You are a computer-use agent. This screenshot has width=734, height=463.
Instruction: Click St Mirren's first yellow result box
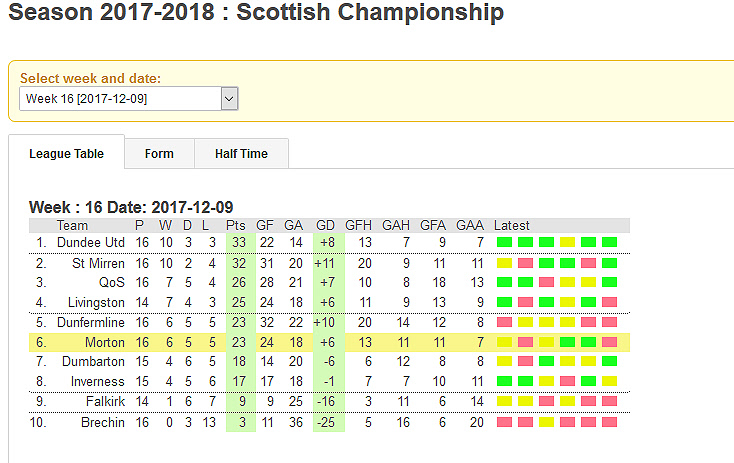504,263
